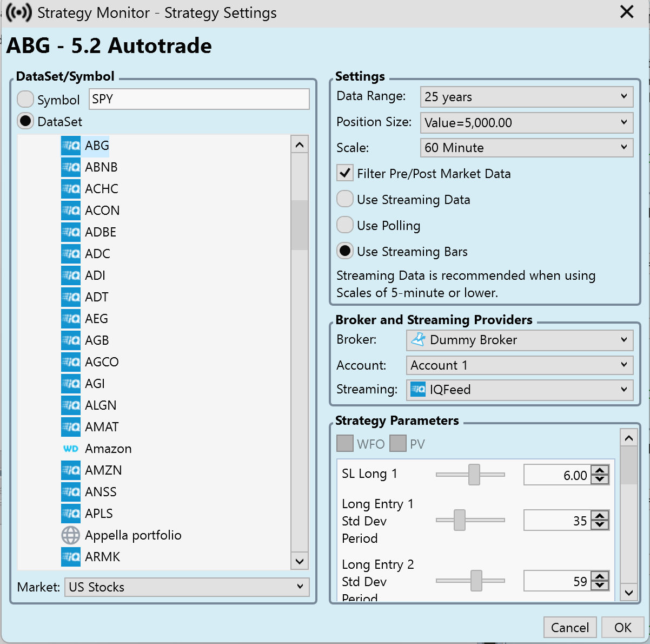The height and width of the screenshot is (644, 650).
Task: Click the IQFeed icon in Streaming field
Action: pyautogui.click(x=418, y=390)
